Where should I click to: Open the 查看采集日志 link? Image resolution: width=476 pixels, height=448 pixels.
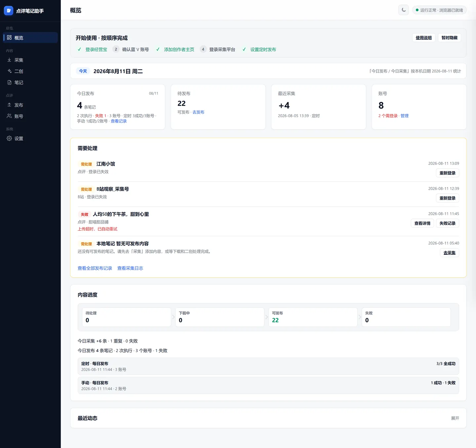tap(130, 268)
